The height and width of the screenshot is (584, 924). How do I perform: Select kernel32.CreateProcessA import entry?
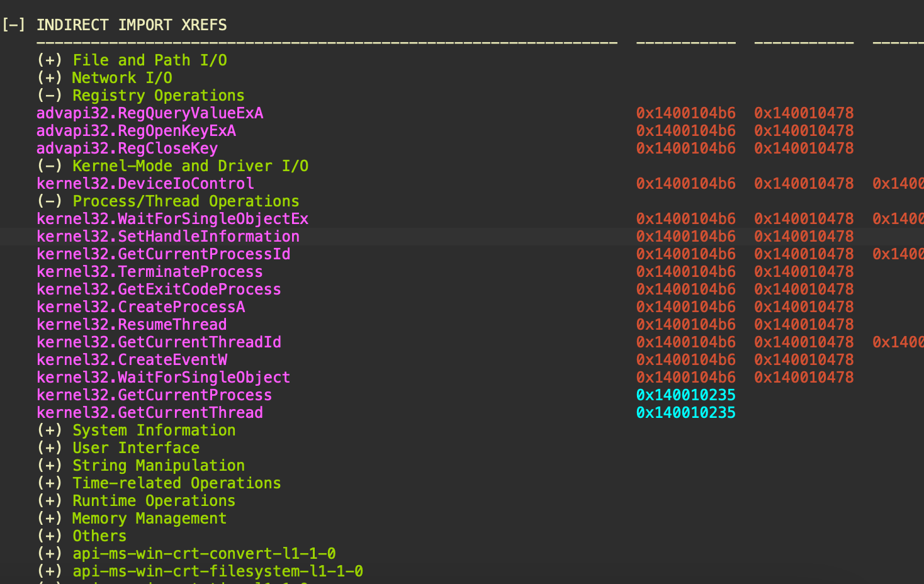click(x=141, y=307)
